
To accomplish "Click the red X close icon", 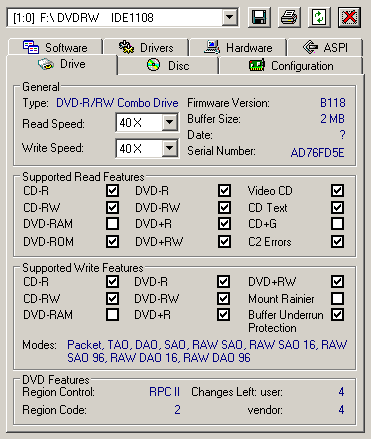I will pos(349,17).
